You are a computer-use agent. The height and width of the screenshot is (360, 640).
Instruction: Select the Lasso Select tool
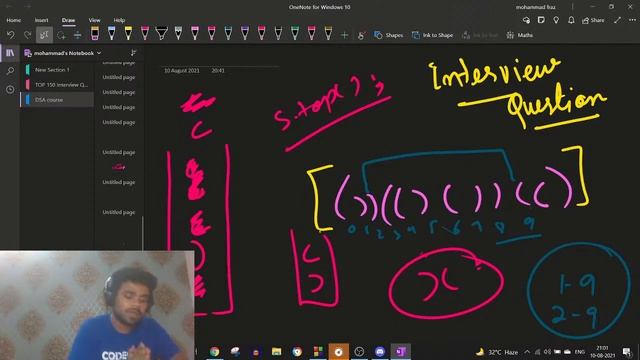click(x=61, y=35)
